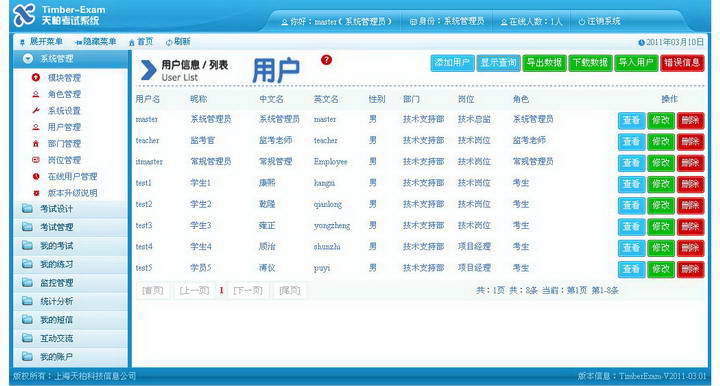
Task: Click the 导入用户 button
Action: (x=636, y=63)
